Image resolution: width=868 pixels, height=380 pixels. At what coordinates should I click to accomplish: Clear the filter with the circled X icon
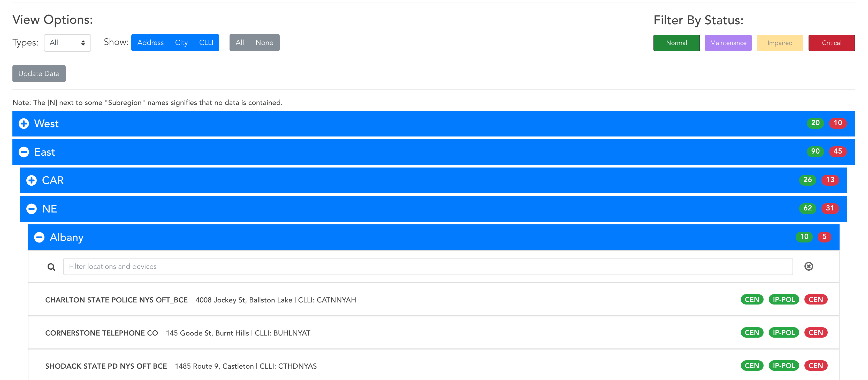click(x=808, y=267)
